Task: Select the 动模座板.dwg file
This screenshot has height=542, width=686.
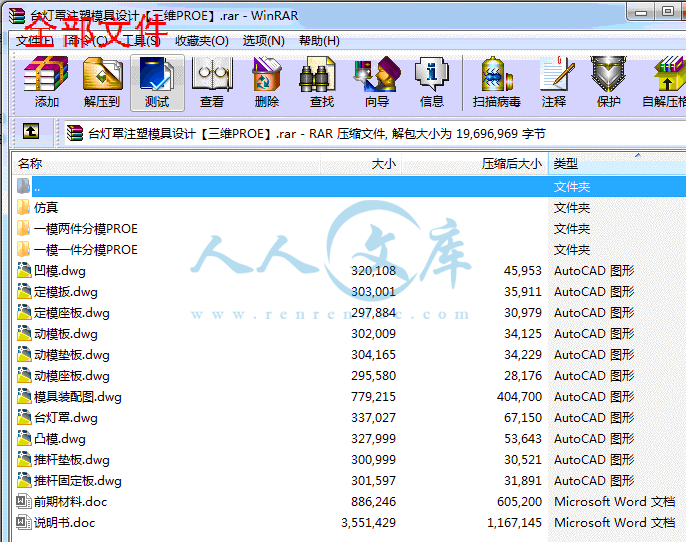Action: [72, 376]
